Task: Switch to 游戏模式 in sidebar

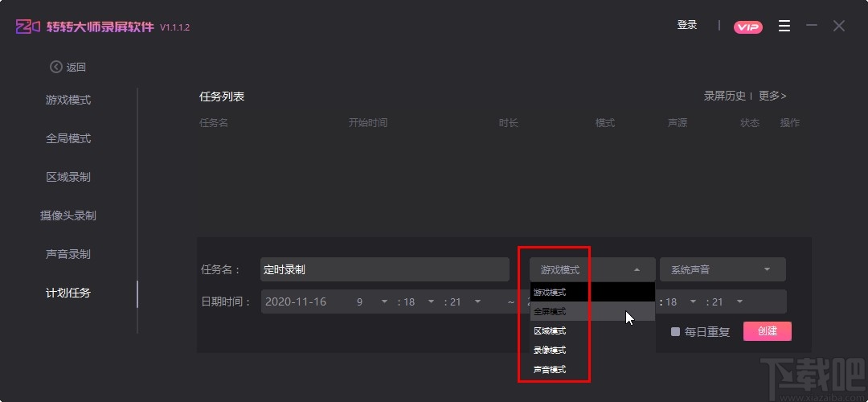Action: [x=68, y=100]
